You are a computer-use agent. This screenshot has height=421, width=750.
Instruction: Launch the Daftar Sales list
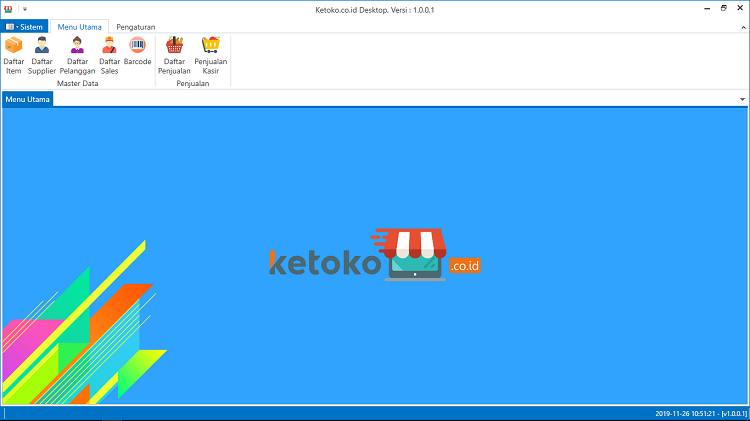coord(109,54)
